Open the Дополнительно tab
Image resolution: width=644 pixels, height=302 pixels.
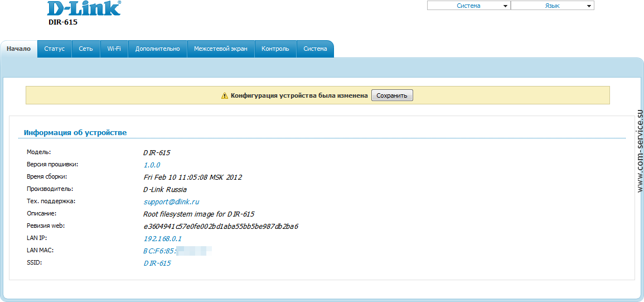[x=158, y=49]
